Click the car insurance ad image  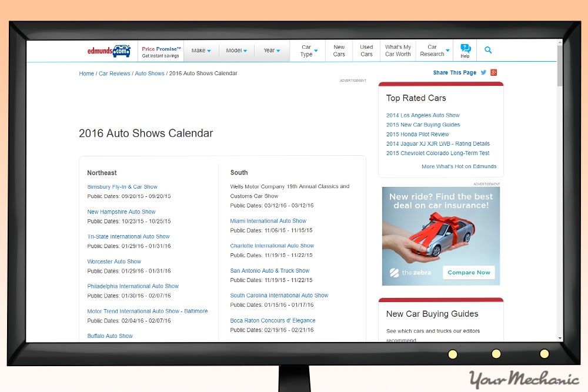pos(441,236)
